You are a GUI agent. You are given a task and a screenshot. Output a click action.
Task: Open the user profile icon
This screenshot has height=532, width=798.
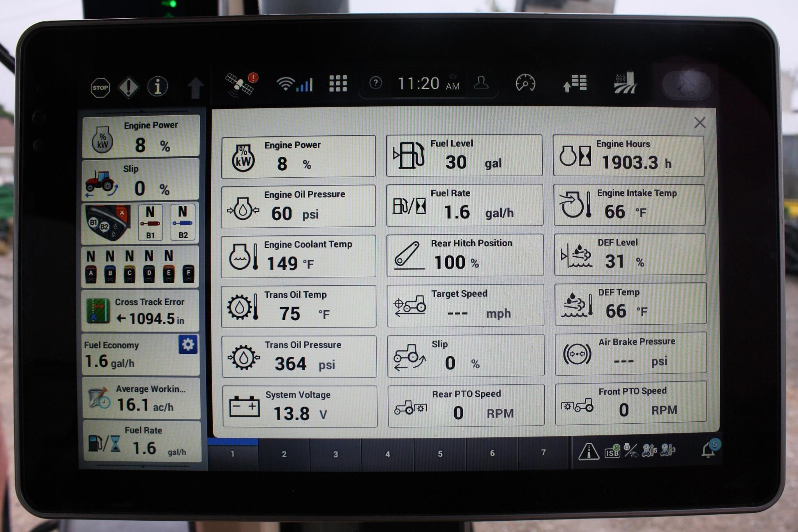(481, 83)
